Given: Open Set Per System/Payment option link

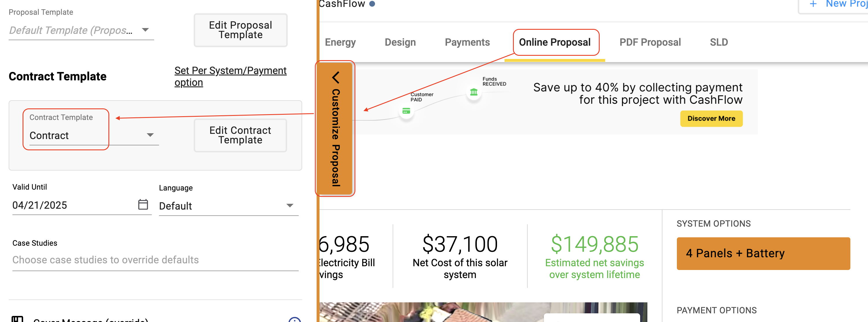Looking at the screenshot, I should point(230,77).
